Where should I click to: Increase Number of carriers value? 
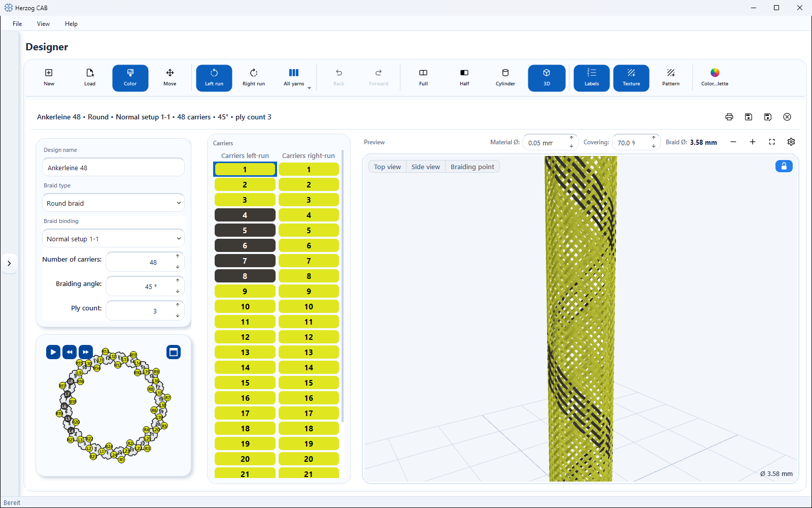coord(178,257)
